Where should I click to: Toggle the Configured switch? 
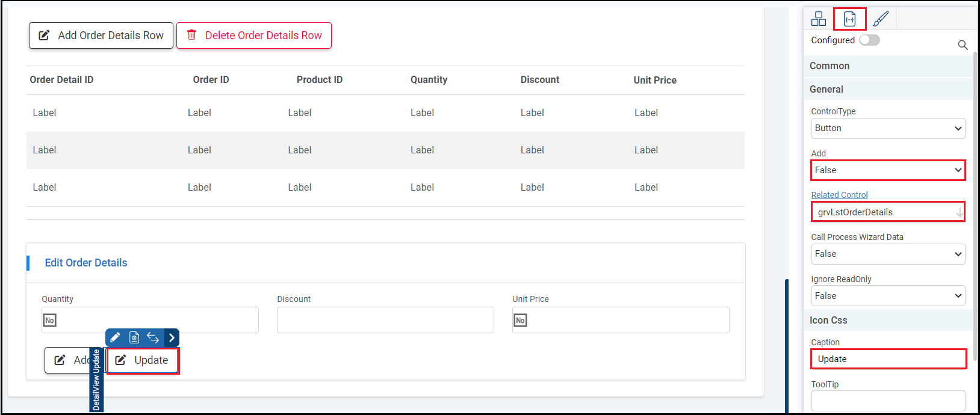(869, 40)
